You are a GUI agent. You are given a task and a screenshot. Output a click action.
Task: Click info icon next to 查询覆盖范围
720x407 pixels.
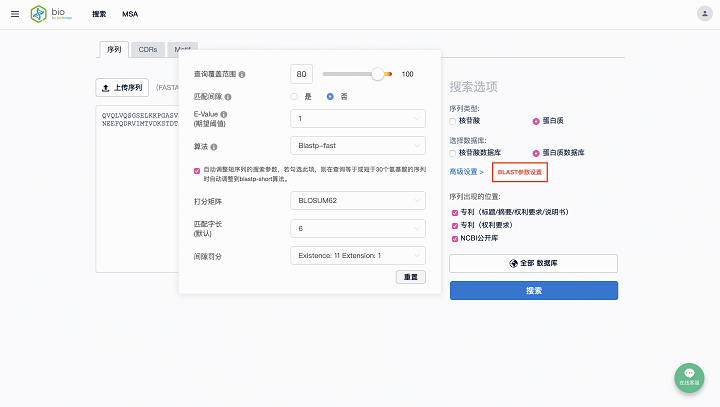(x=242, y=74)
